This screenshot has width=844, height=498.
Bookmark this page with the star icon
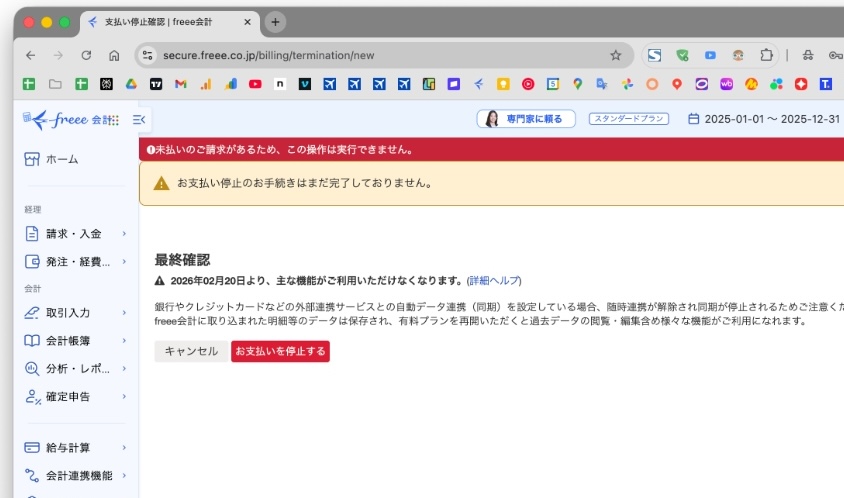tap(615, 55)
